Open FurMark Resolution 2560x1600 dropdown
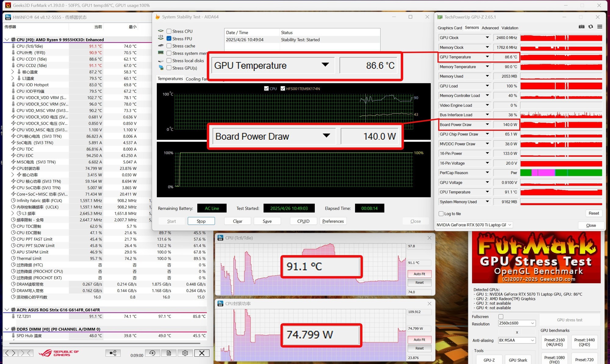 tap(517, 323)
